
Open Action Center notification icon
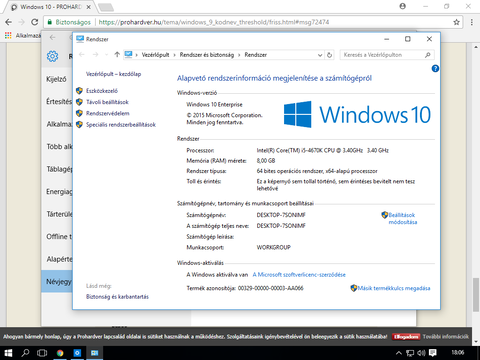(x=433, y=353)
